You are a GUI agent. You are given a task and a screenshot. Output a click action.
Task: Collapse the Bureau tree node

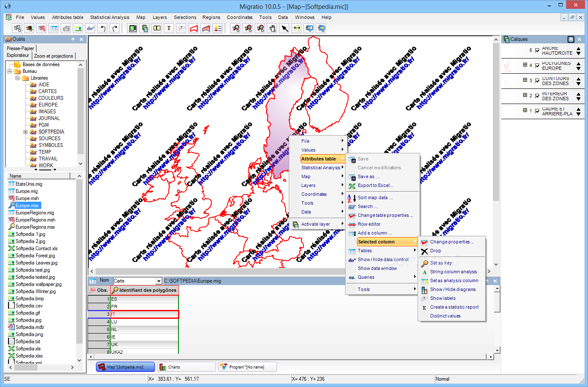pyautogui.click(x=10, y=71)
